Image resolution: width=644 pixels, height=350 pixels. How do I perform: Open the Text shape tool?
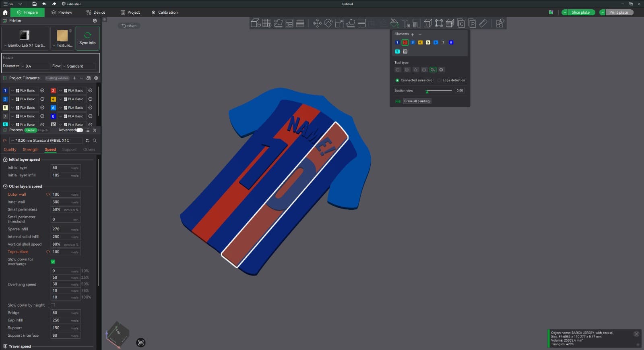coord(405,23)
